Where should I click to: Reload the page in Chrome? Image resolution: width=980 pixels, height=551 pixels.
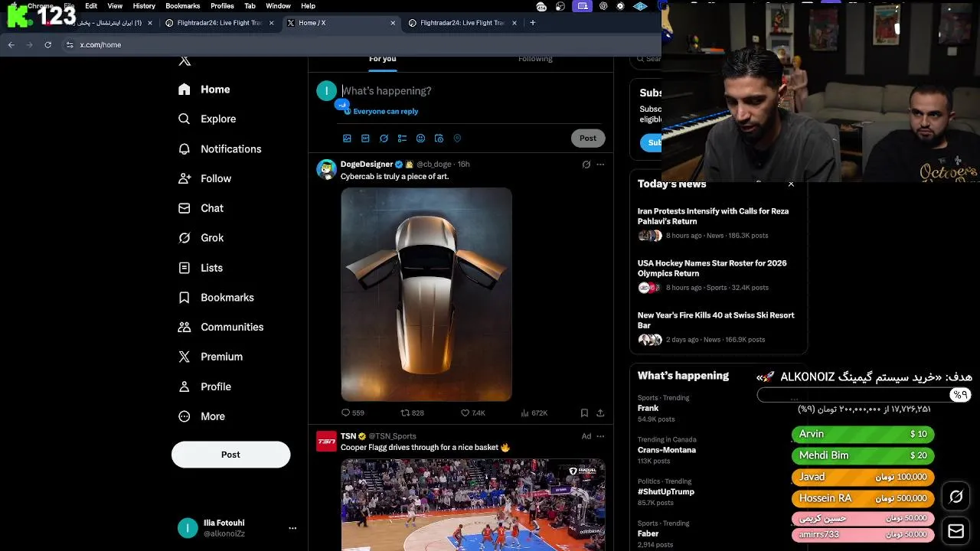pyautogui.click(x=47, y=45)
